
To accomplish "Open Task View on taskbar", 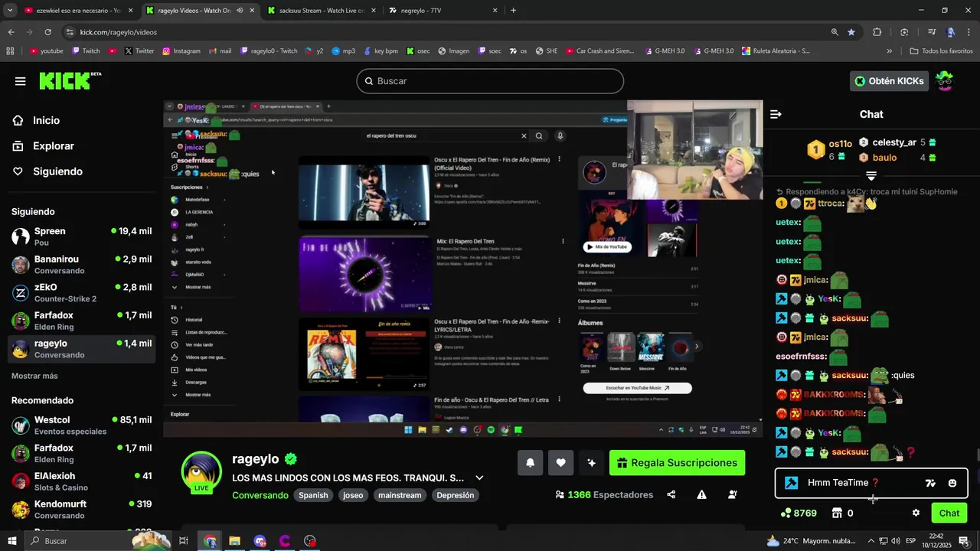I will (x=183, y=541).
